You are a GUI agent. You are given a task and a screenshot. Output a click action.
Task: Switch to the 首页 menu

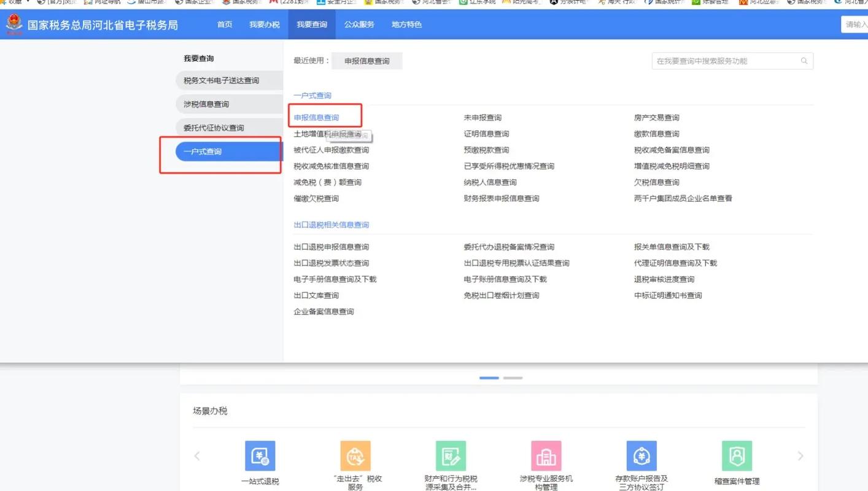tap(224, 25)
